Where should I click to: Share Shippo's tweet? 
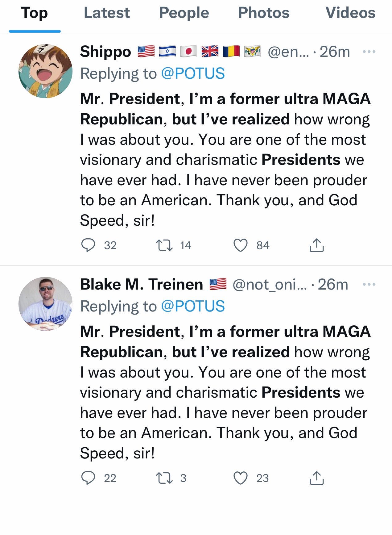316,245
